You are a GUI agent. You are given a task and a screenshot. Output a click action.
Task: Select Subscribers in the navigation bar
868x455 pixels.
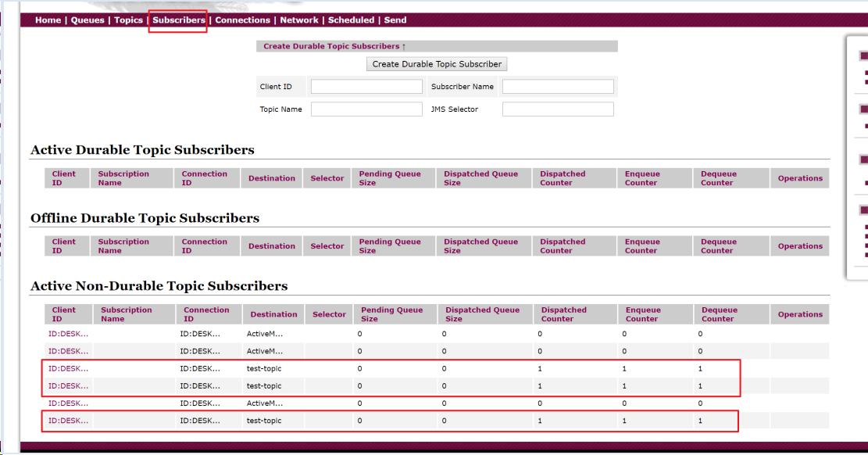[179, 20]
